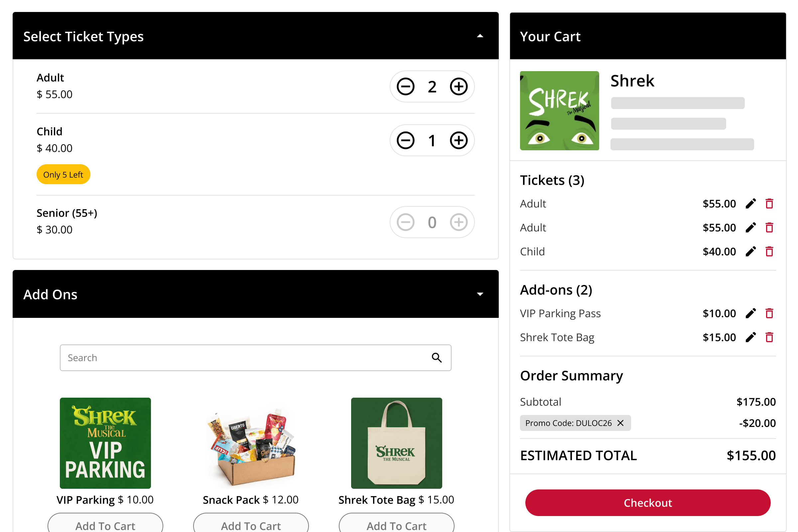This screenshot has width=798, height=532.
Task: Add a Senior (55+) ticket with plus icon
Action: coord(459,222)
